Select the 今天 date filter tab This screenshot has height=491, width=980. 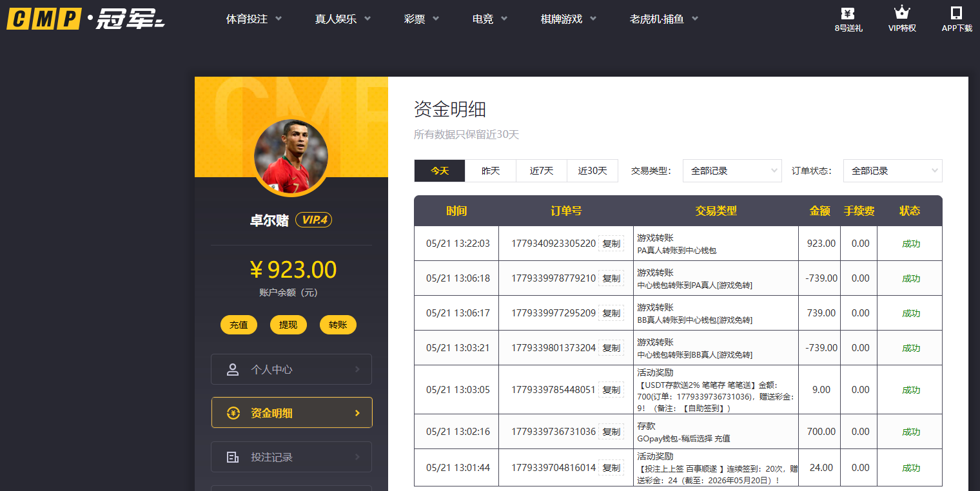tap(440, 171)
